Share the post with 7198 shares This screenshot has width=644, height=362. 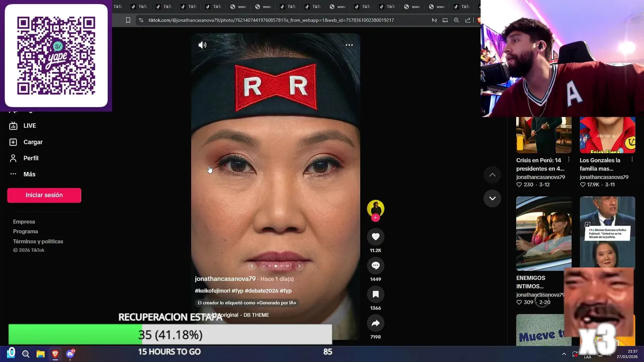(x=375, y=323)
